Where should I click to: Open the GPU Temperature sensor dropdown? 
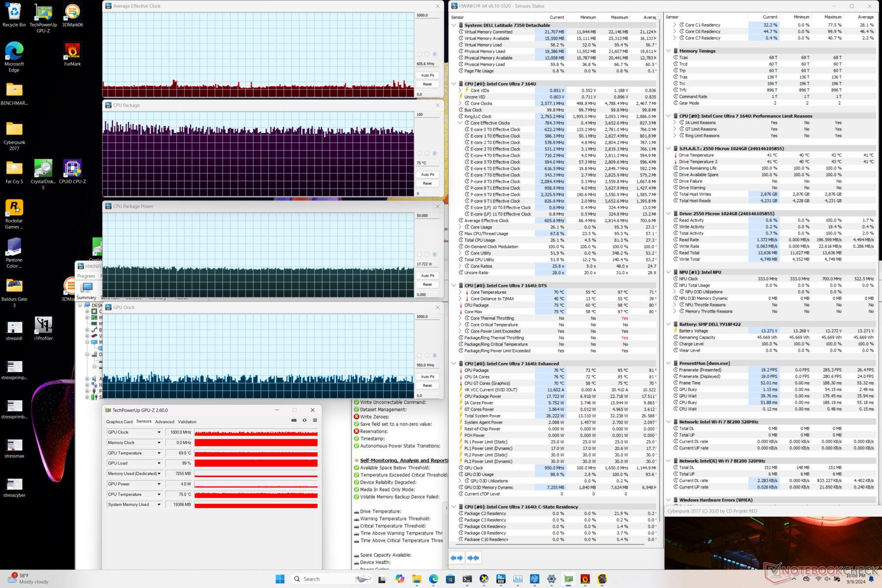[x=159, y=453]
